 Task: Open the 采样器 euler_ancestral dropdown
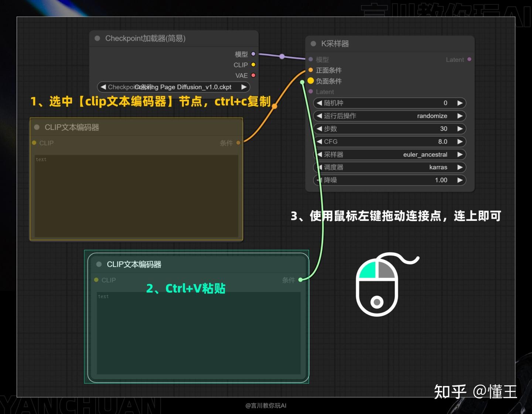[x=390, y=154]
